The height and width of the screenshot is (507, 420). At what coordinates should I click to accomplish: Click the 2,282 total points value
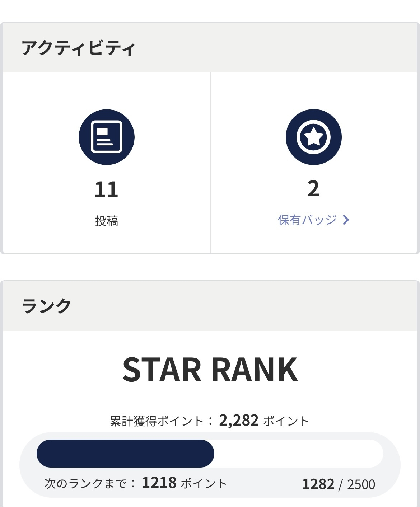(239, 420)
